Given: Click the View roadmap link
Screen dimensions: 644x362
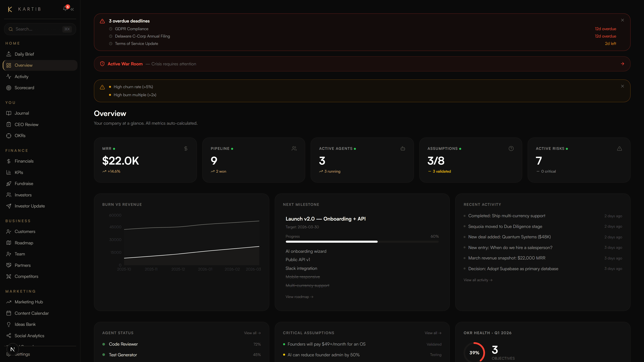Looking at the screenshot, I should [299, 296].
